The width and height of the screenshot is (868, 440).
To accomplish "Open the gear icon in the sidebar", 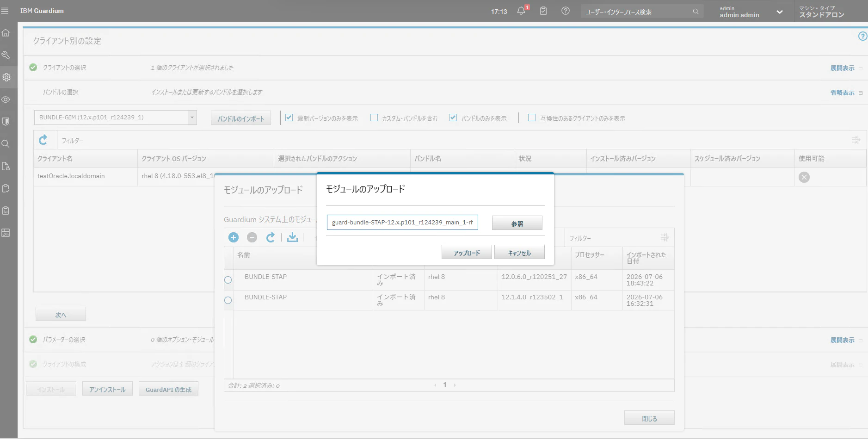I will 6,77.
